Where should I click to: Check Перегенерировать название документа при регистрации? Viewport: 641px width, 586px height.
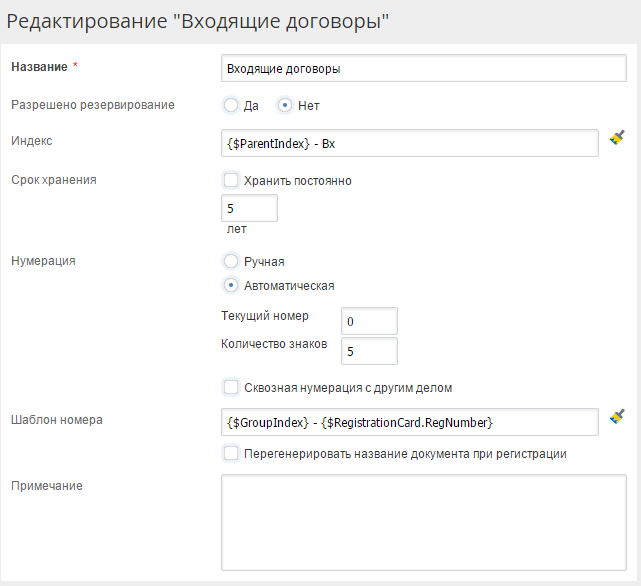[231, 453]
